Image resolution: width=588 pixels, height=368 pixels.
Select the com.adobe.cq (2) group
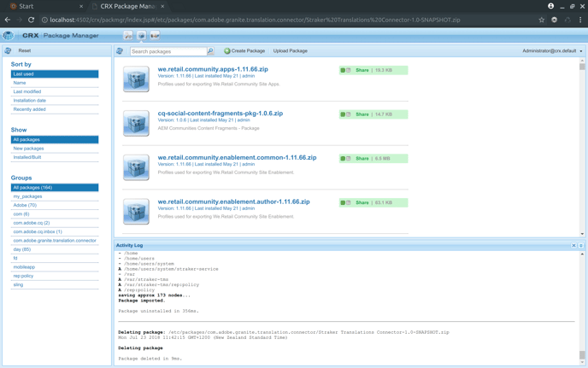55,223
